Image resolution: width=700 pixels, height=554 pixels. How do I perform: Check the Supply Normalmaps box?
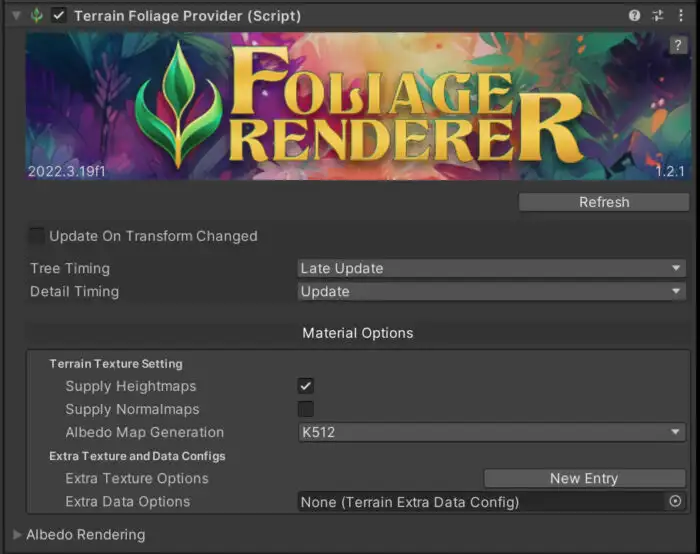[306, 409]
